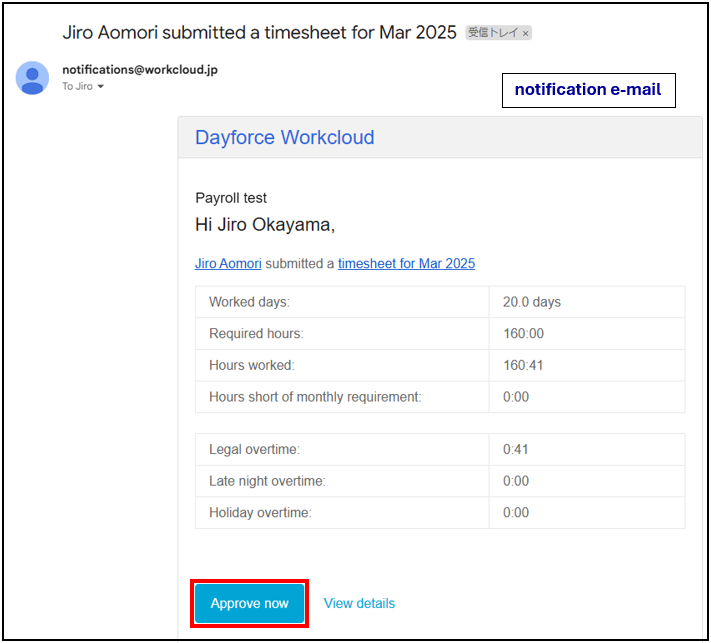Click the sender avatar icon

click(32, 78)
